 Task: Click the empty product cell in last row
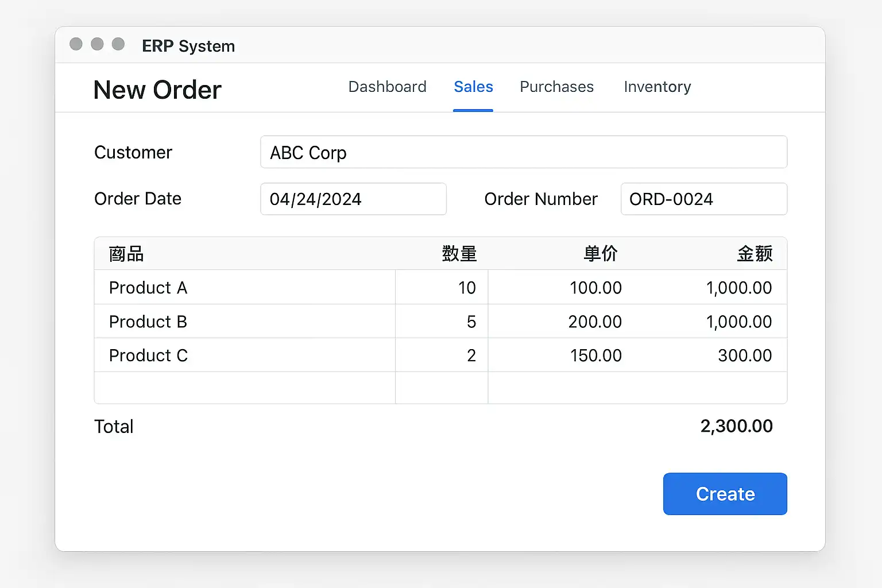point(245,388)
